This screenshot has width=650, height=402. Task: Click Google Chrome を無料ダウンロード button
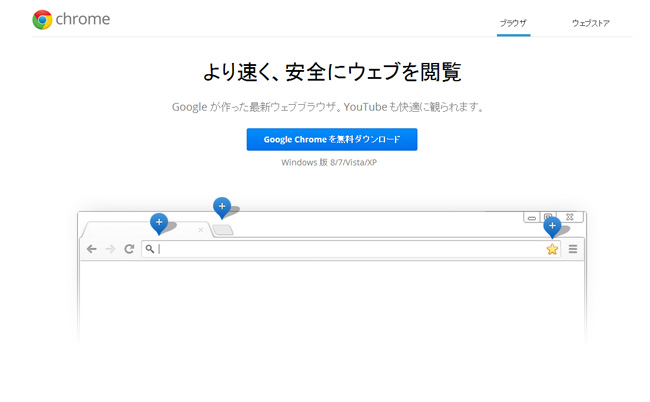(x=332, y=139)
